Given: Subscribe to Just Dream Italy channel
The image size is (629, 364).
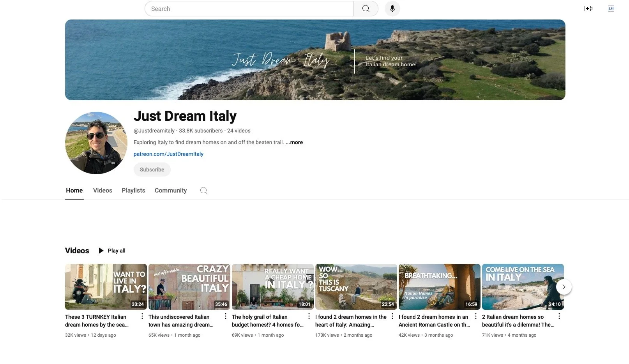Looking at the screenshot, I should pyautogui.click(x=152, y=170).
